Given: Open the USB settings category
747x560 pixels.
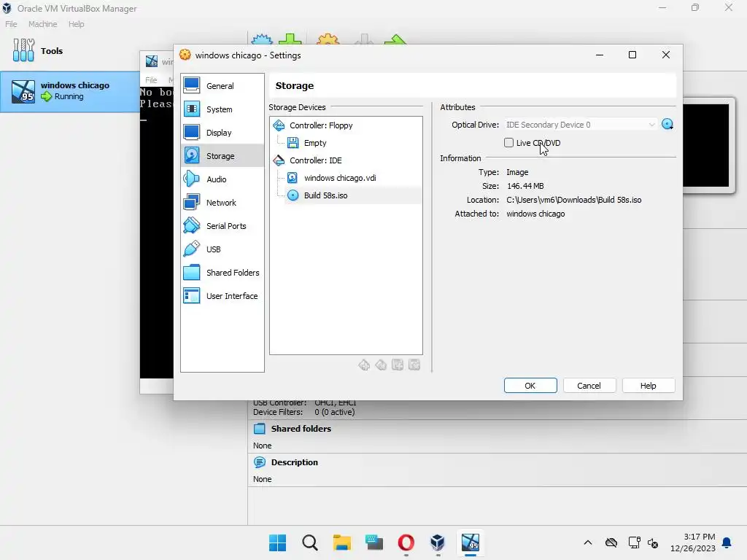Looking at the screenshot, I should pos(222,249).
